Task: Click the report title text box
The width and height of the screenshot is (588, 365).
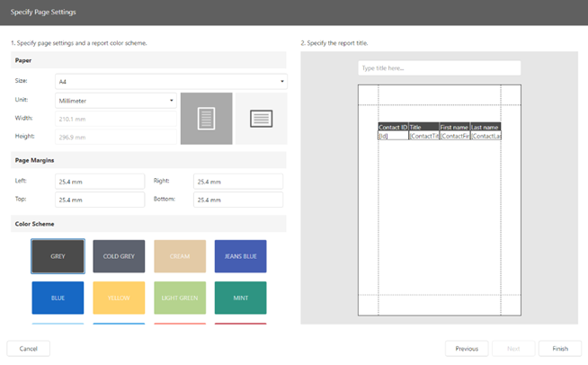Action: coord(439,68)
